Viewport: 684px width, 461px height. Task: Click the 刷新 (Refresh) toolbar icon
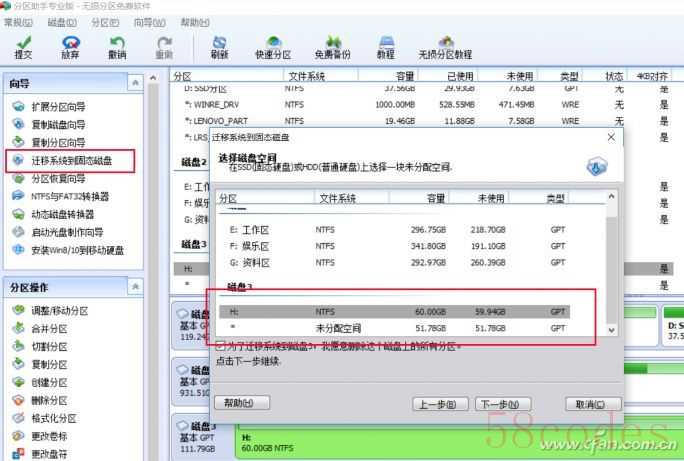[219, 47]
